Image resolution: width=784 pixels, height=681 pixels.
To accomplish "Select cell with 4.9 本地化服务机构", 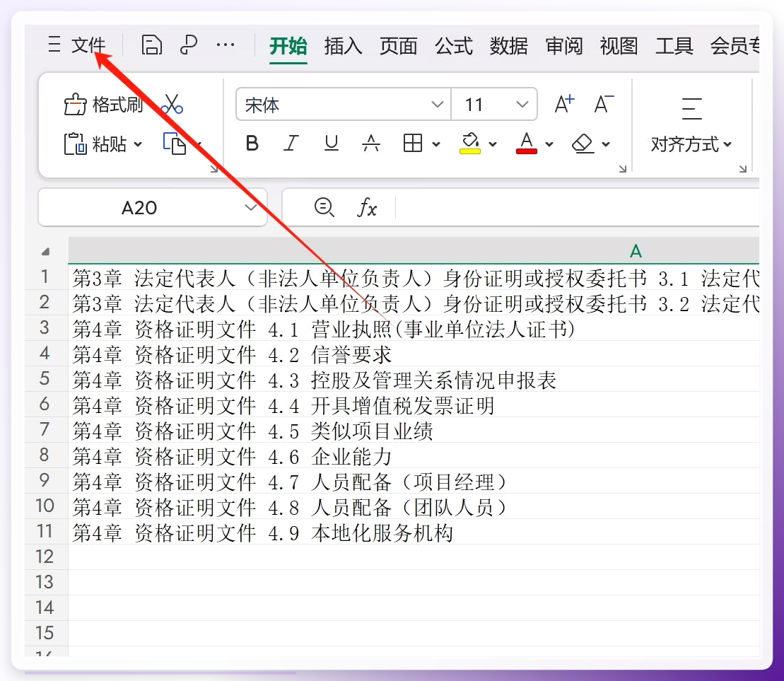I will 414,532.
